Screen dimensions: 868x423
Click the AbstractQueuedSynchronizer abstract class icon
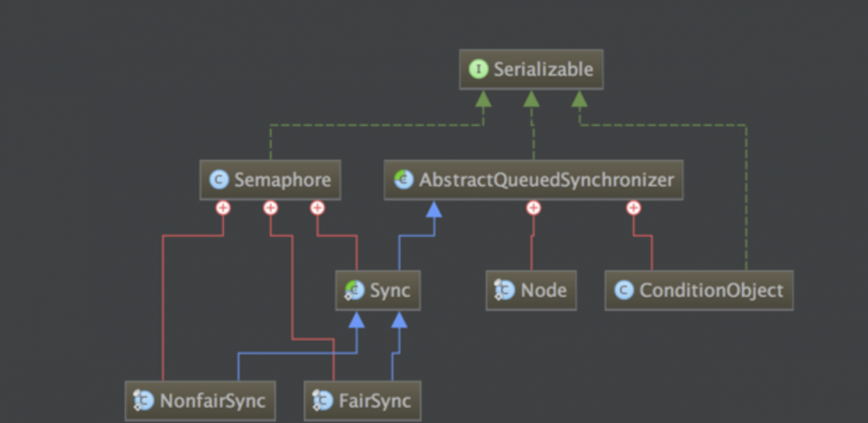point(403,180)
